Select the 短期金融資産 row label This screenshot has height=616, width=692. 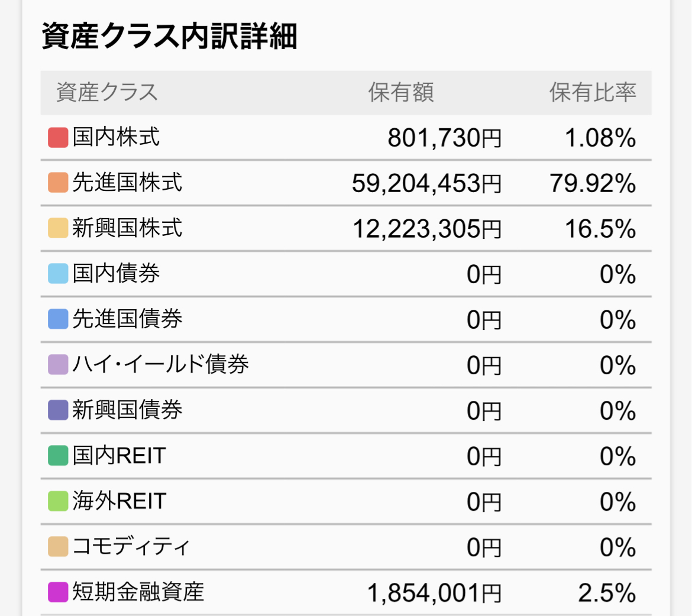pos(138,592)
